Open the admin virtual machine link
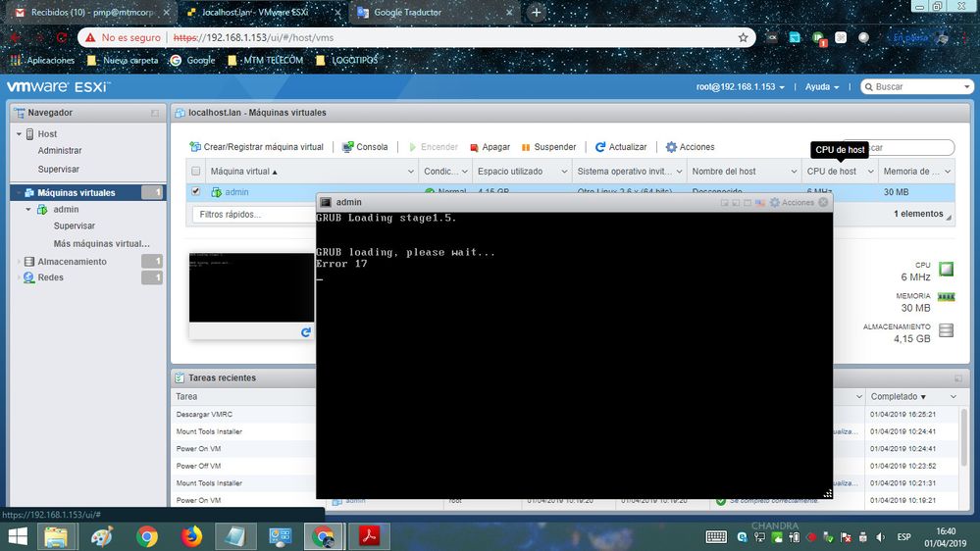Viewport: 980px width, 551px height. click(236, 192)
